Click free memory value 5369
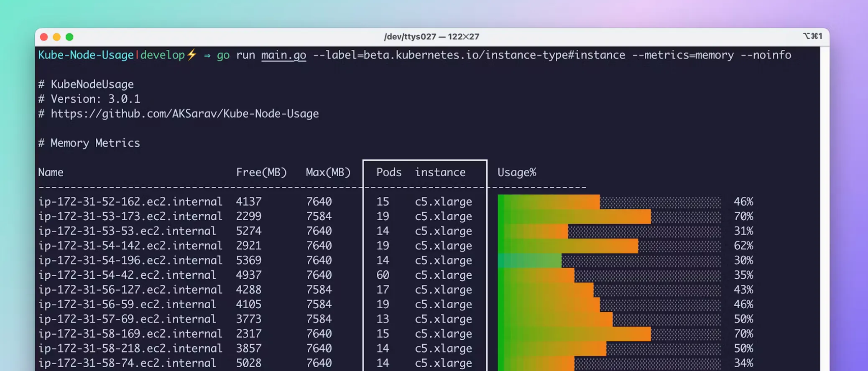This screenshot has height=371, width=868. tap(249, 260)
